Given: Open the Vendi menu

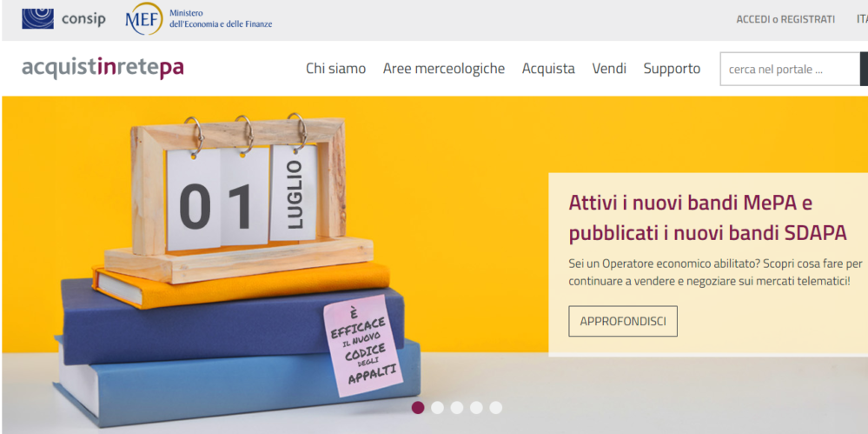Looking at the screenshot, I should [609, 69].
